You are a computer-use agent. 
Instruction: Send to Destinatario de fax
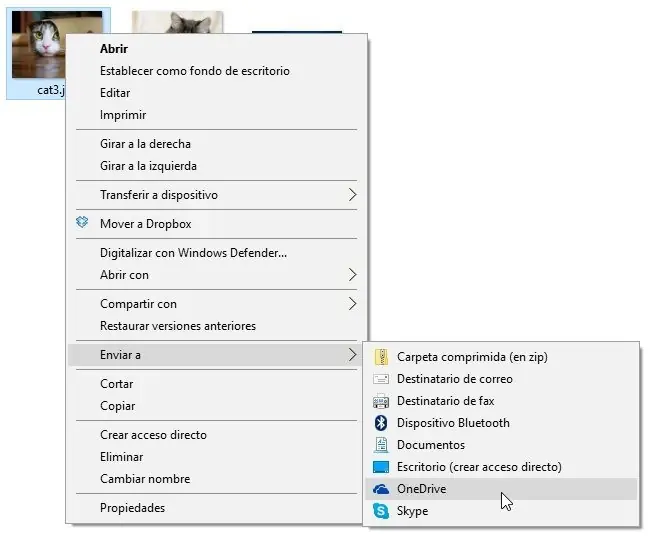pyautogui.click(x=501, y=401)
